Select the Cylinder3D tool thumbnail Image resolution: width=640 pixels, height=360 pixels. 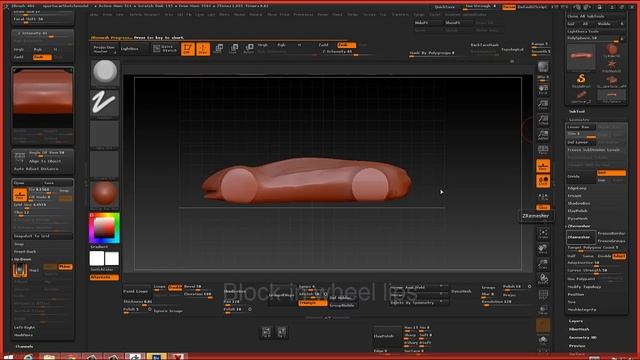click(x=611, y=51)
